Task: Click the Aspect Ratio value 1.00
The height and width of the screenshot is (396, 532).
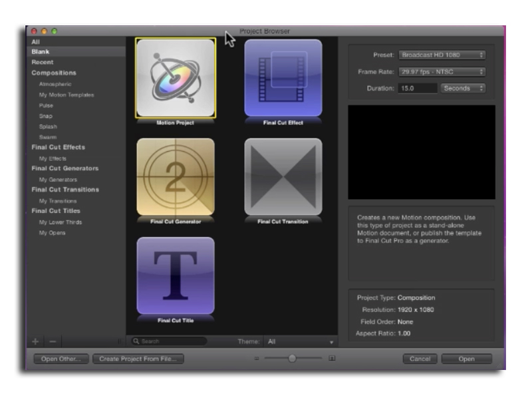Action: pos(404,333)
